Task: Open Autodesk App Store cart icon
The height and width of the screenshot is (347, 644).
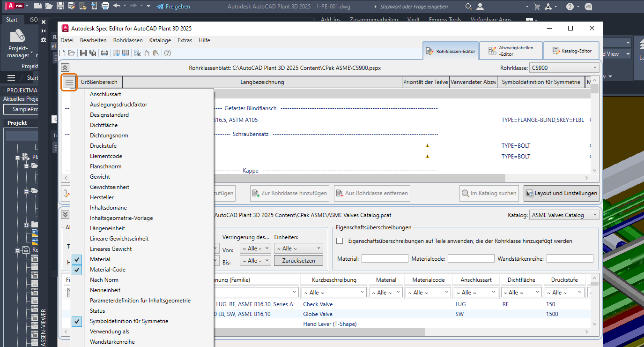Action: [537, 7]
